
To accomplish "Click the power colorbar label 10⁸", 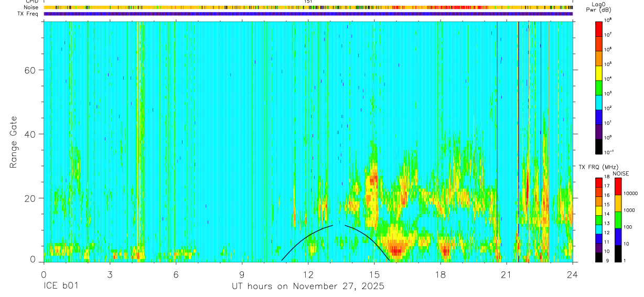I will pyautogui.click(x=608, y=20).
